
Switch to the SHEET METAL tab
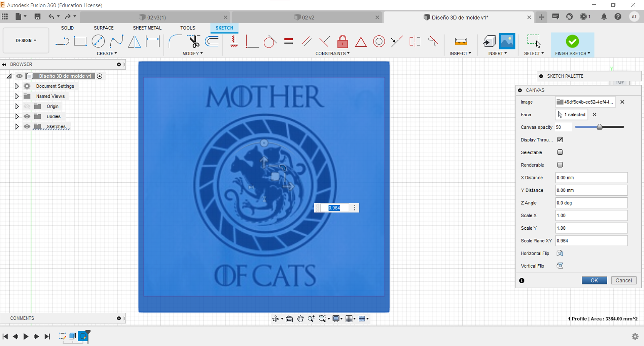pos(147,28)
